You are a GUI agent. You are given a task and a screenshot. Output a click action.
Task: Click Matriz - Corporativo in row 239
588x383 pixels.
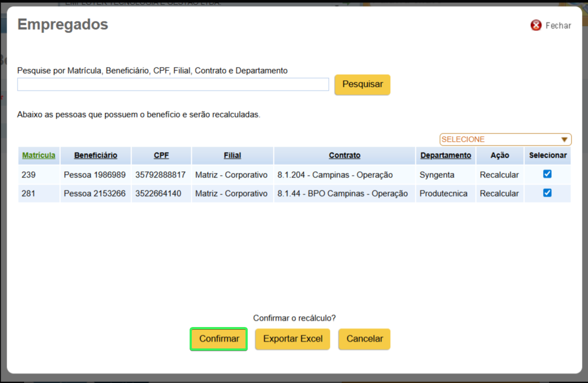231,175
